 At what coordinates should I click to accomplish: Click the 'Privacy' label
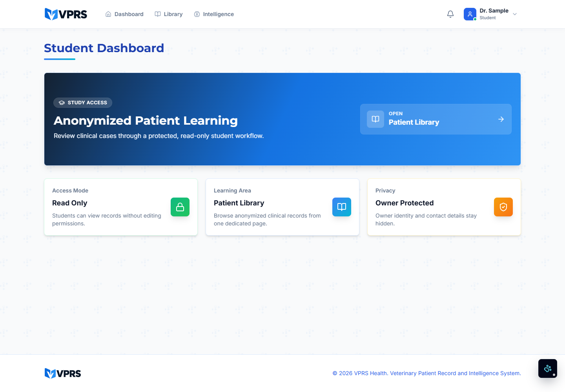(x=385, y=191)
